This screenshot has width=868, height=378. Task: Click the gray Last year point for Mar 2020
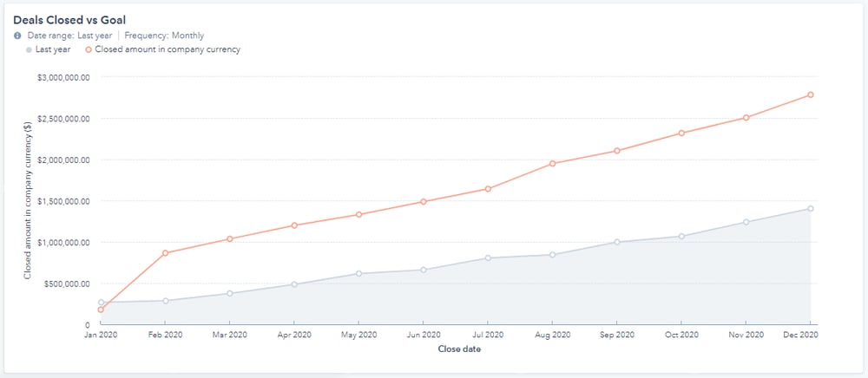pyautogui.click(x=230, y=293)
